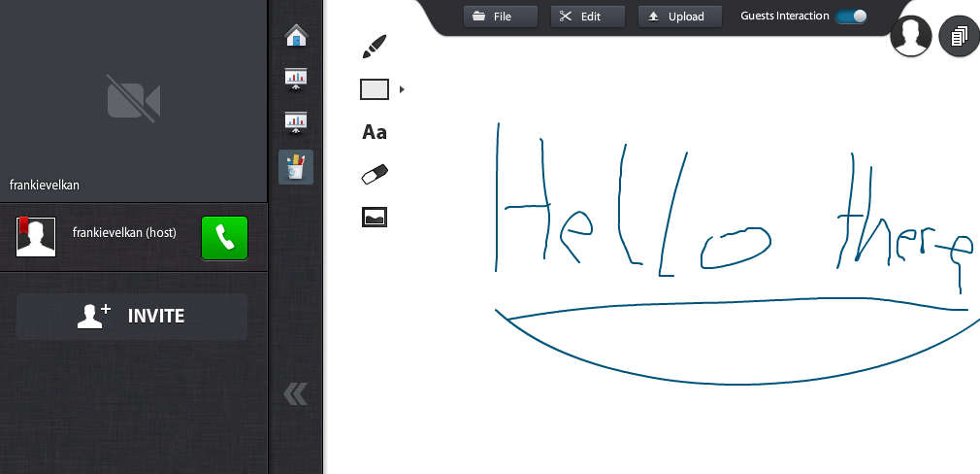Click the INVITE button
This screenshot has height=474, width=980.
point(132,316)
